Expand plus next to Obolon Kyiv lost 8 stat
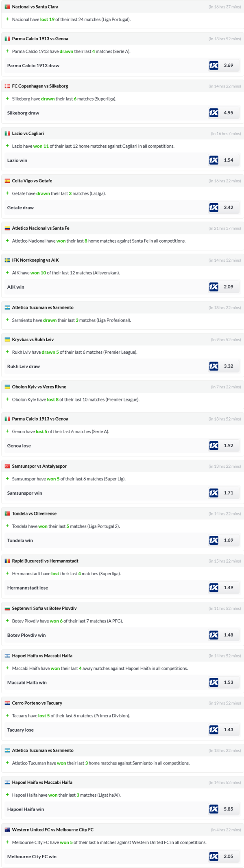Image resolution: width=244 pixels, height=868 pixels. pyautogui.click(x=7, y=399)
